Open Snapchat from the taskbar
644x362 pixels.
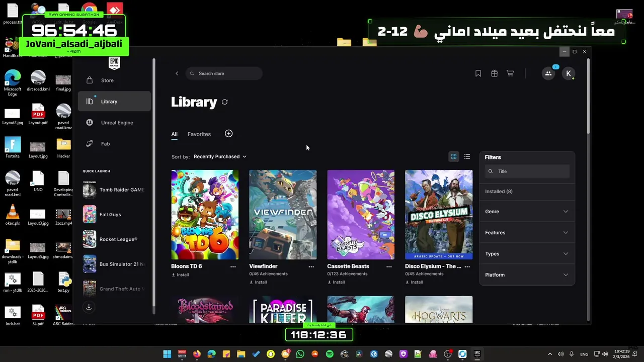[271, 354]
